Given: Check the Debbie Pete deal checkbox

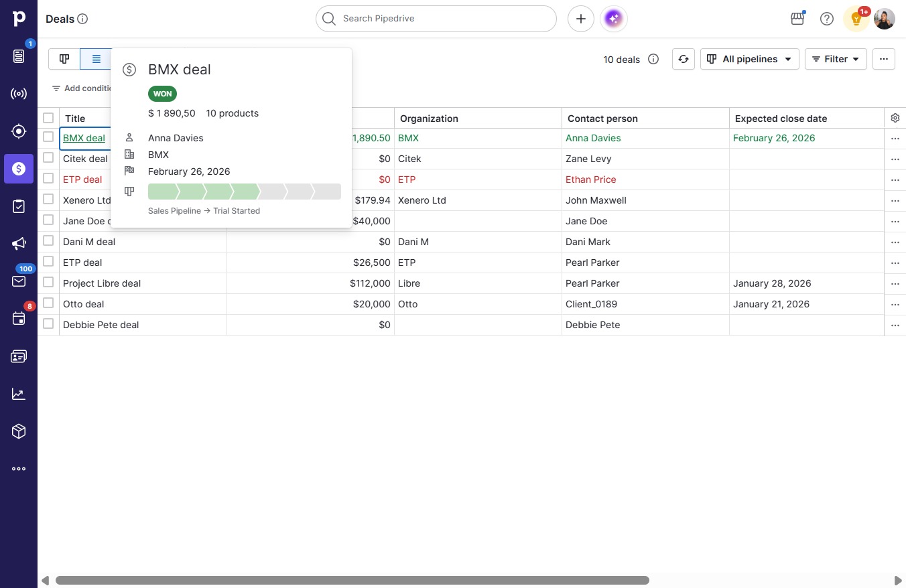Looking at the screenshot, I should tap(48, 323).
